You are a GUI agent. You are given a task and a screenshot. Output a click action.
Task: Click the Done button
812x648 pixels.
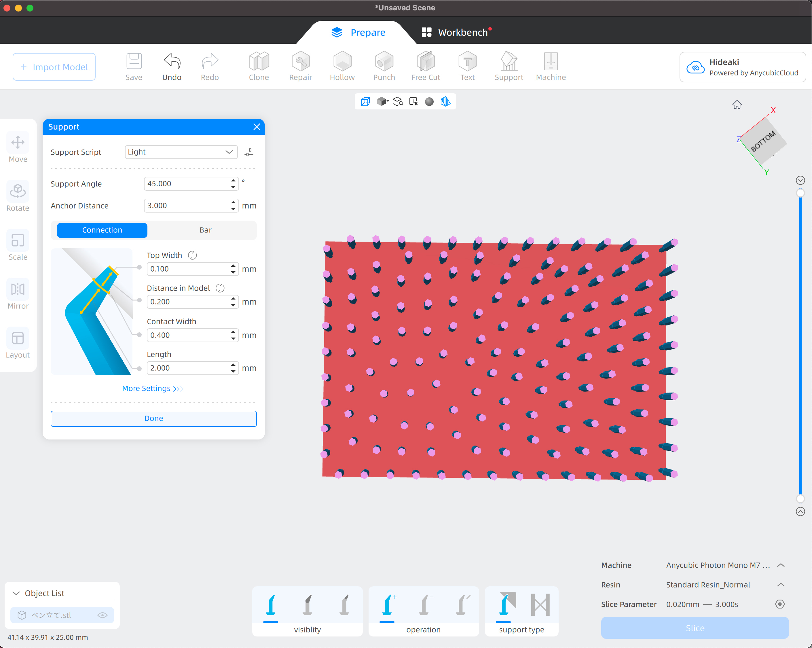[154, 418]
